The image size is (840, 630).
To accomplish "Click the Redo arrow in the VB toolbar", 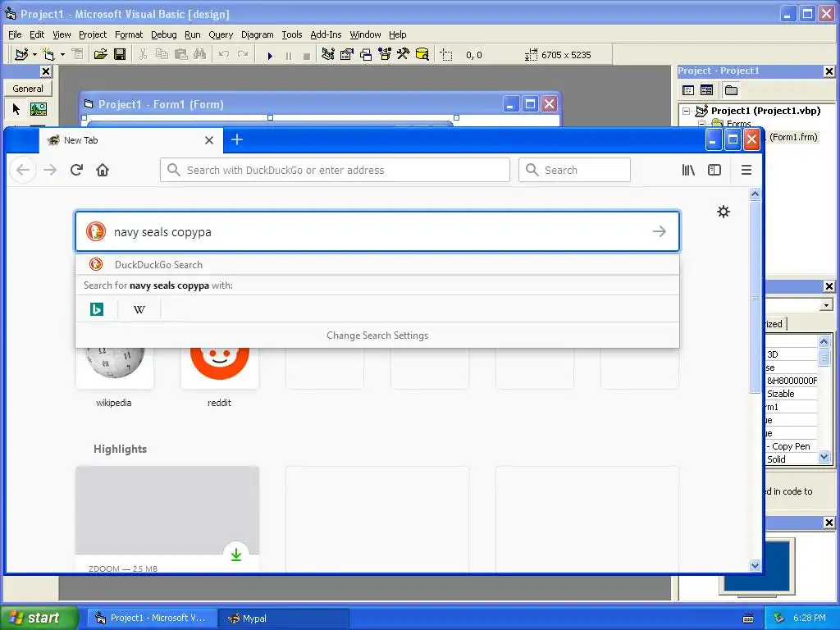I will [243, 55].
